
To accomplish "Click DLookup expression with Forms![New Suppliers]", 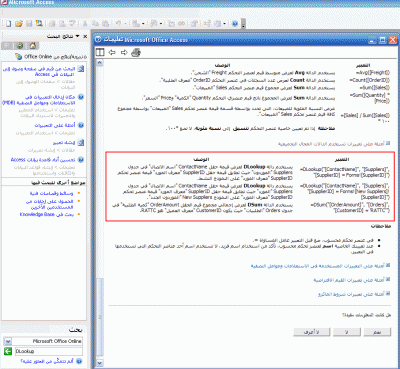I will click(345, 191).
